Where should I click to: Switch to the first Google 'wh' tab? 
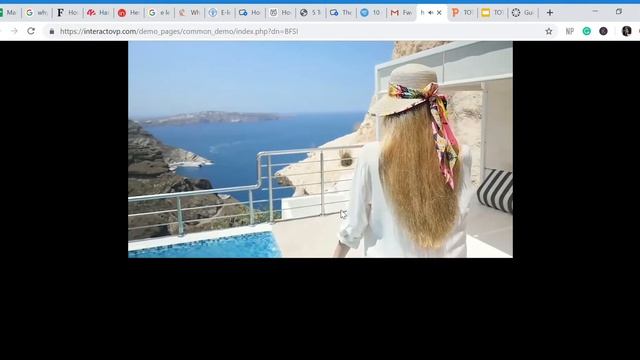[37, 13]
